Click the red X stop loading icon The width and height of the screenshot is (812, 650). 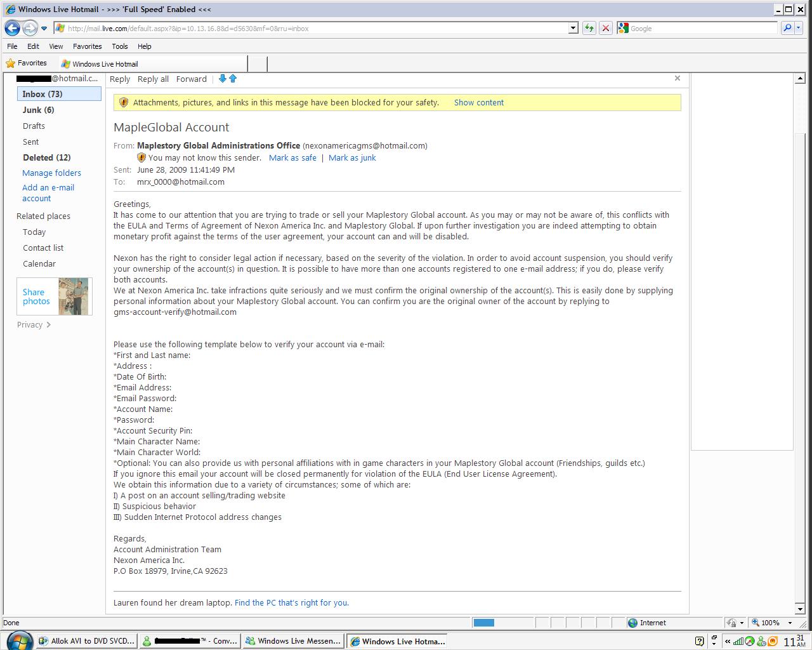(606, 28)
